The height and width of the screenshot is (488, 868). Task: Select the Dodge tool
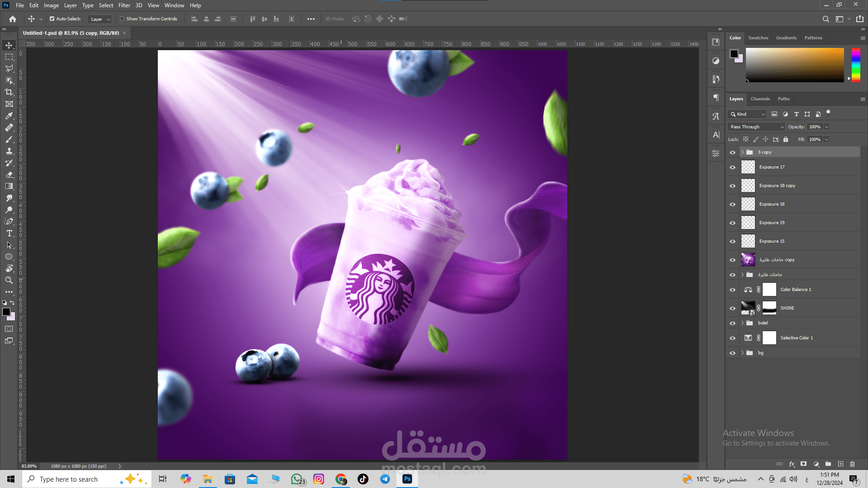click(x=9, y=210)
